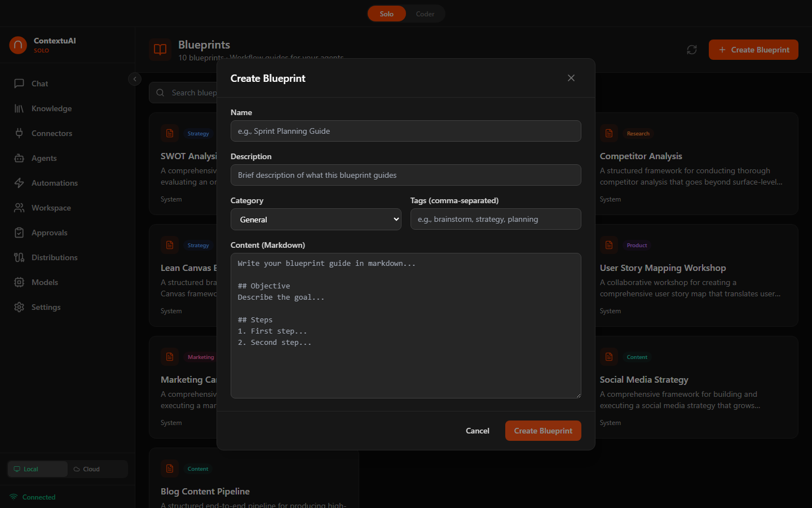Click the Lean Canvas card document icon
Screen dimensions: 812x508
tap(170, 245)
